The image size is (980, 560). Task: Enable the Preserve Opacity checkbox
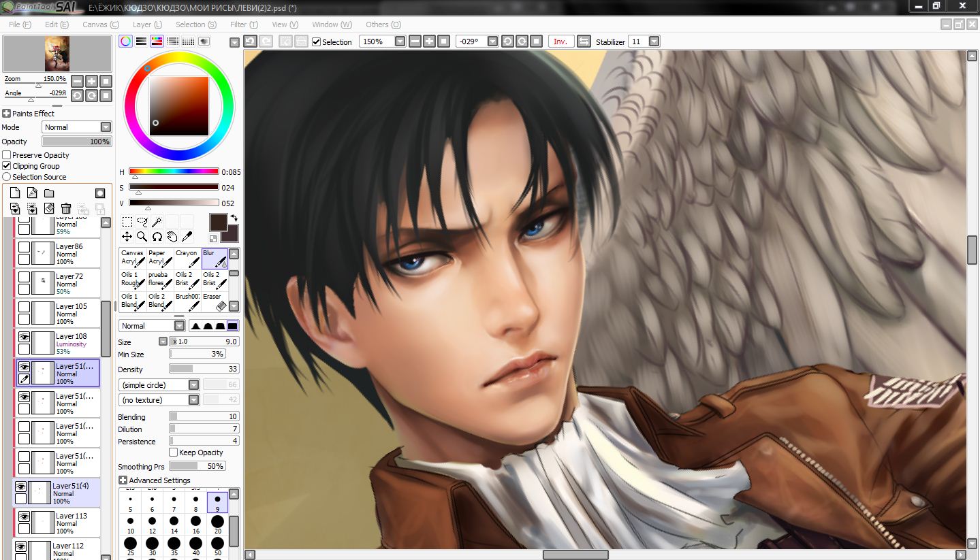[7, 155]
